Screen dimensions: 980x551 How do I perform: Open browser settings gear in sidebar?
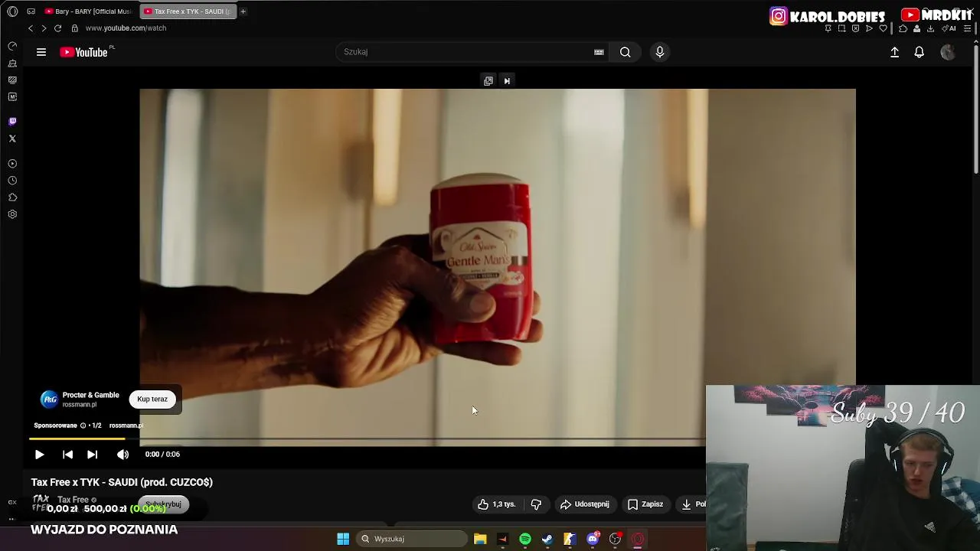[x=12, y=214]
